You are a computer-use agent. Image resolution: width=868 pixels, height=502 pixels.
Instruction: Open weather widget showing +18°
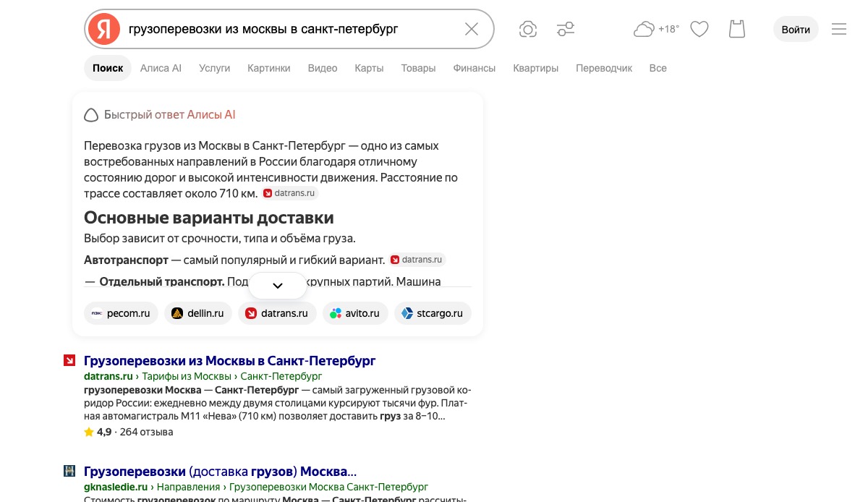656,29
